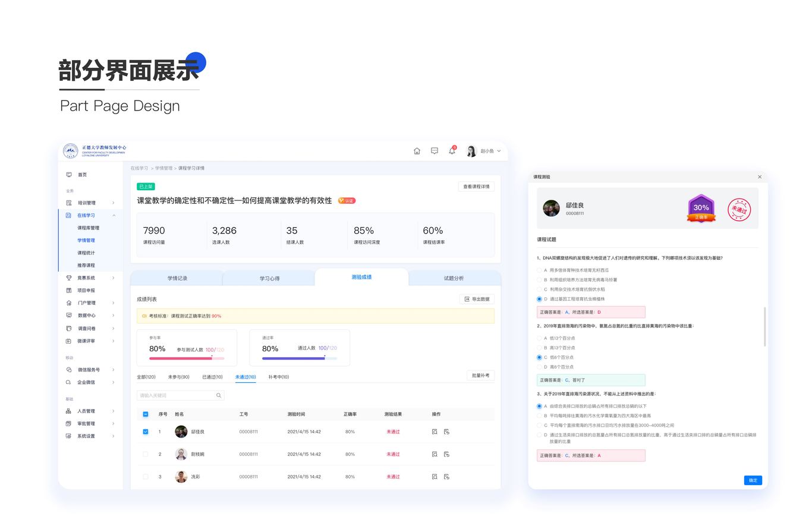Click the 数据中心 sidebar icon
The width and height of the screenshot is (812, 519).
(69, 315)
